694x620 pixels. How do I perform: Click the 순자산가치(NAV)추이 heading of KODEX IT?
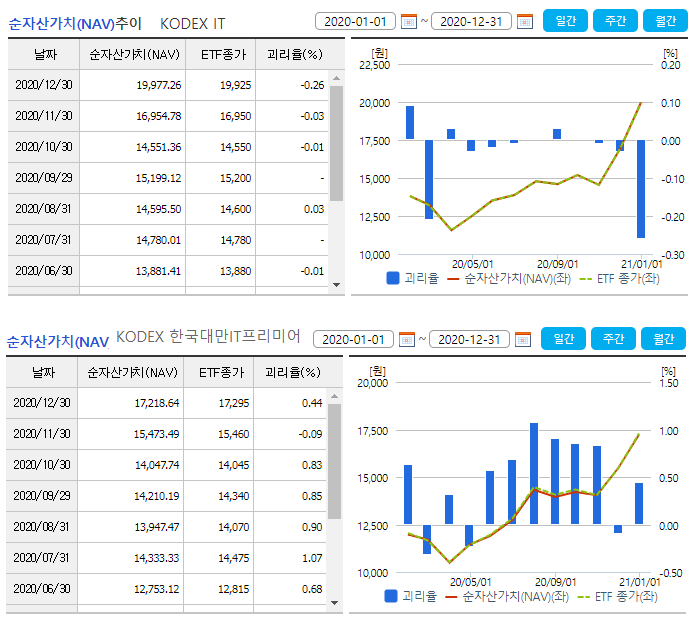point(75,23)
